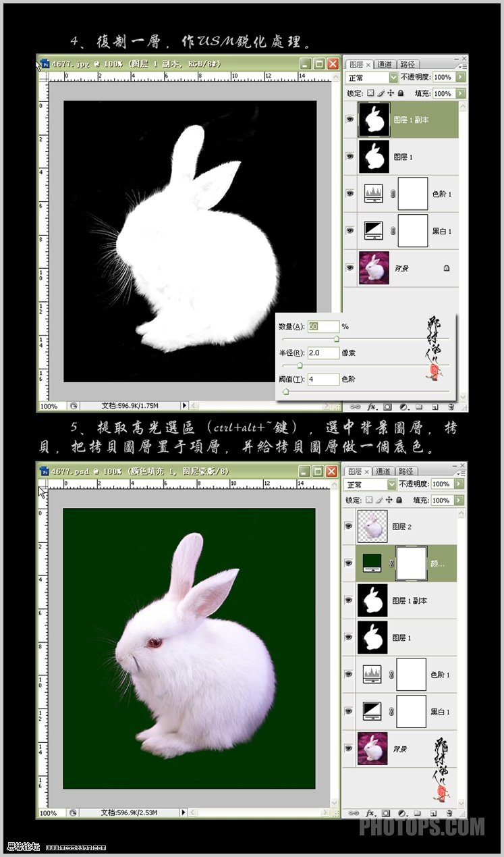The width and height of the screenshot is (504, 857).
Task: Switch to 通道 tab in upper panel
Action: click(384, 64)
